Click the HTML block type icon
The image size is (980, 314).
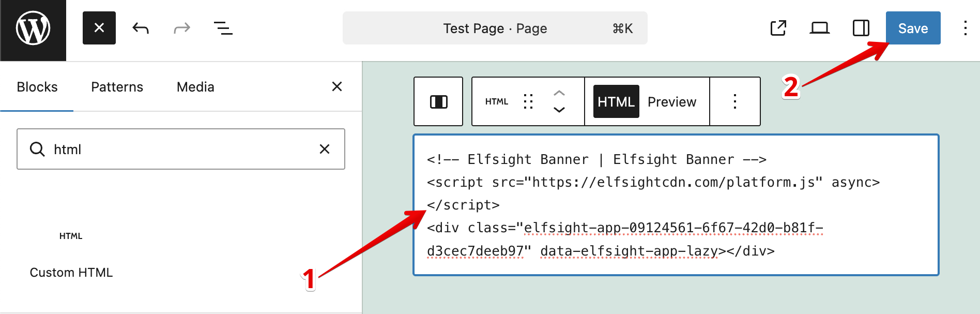(x=496, y=101)
